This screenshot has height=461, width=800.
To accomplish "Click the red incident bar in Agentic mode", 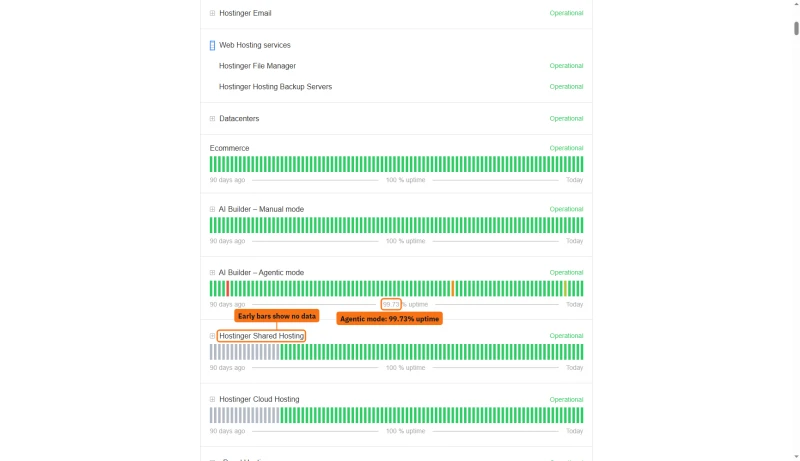I will pyautogui.click(x=228, y=289).
